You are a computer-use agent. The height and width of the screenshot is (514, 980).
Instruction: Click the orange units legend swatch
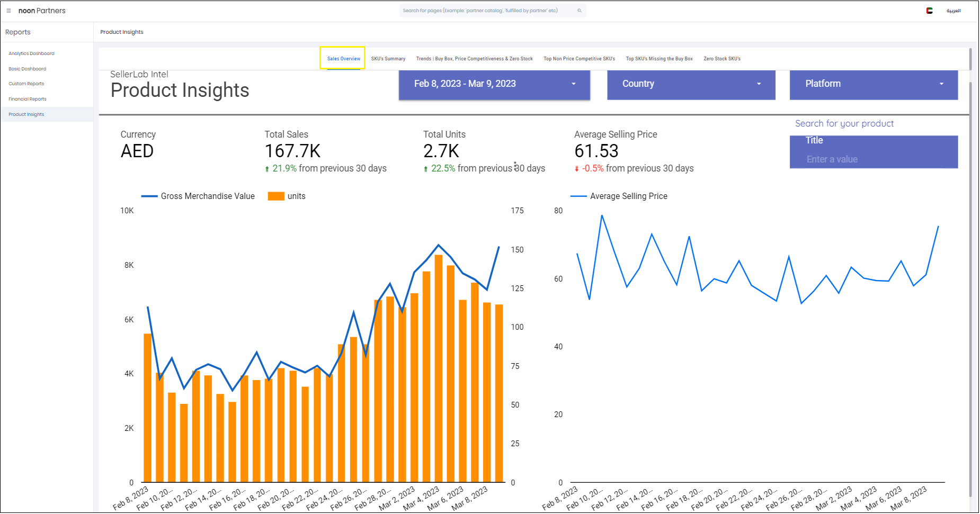pos(276,196)
